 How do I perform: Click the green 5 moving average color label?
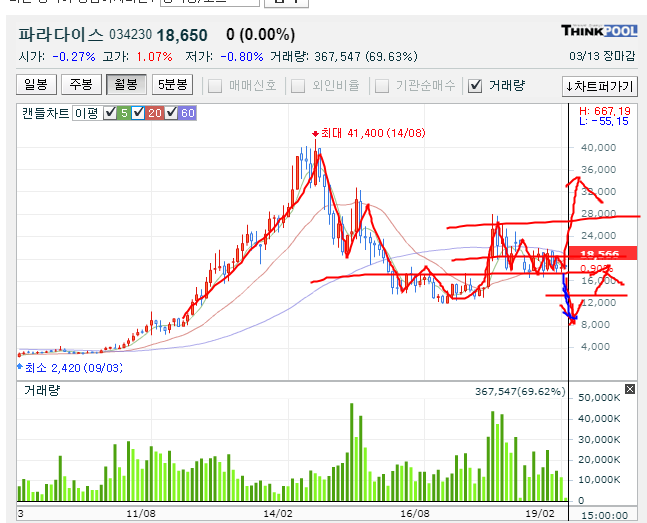124,113
